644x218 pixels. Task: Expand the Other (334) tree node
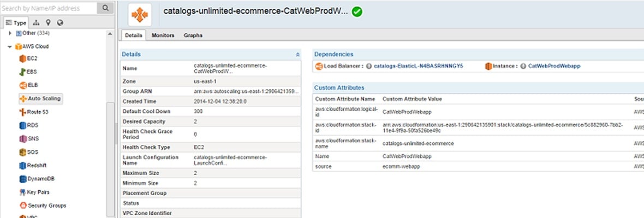tap(10, 33)
